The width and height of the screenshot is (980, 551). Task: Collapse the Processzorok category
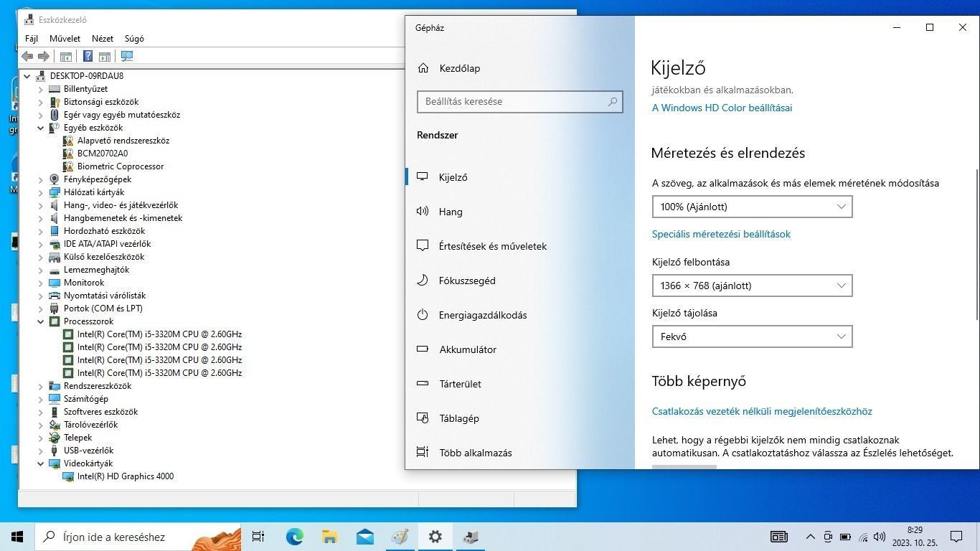coord(41,321)
